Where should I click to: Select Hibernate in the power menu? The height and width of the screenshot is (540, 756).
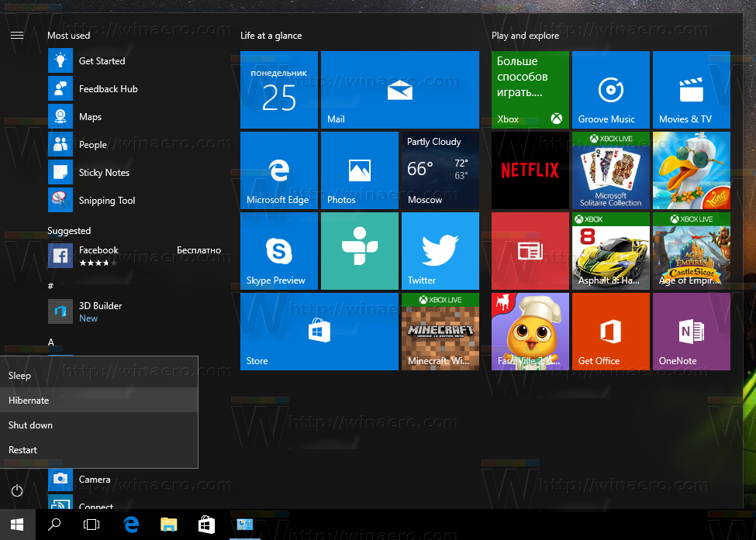pyautogui.click(x=98, y=401)
